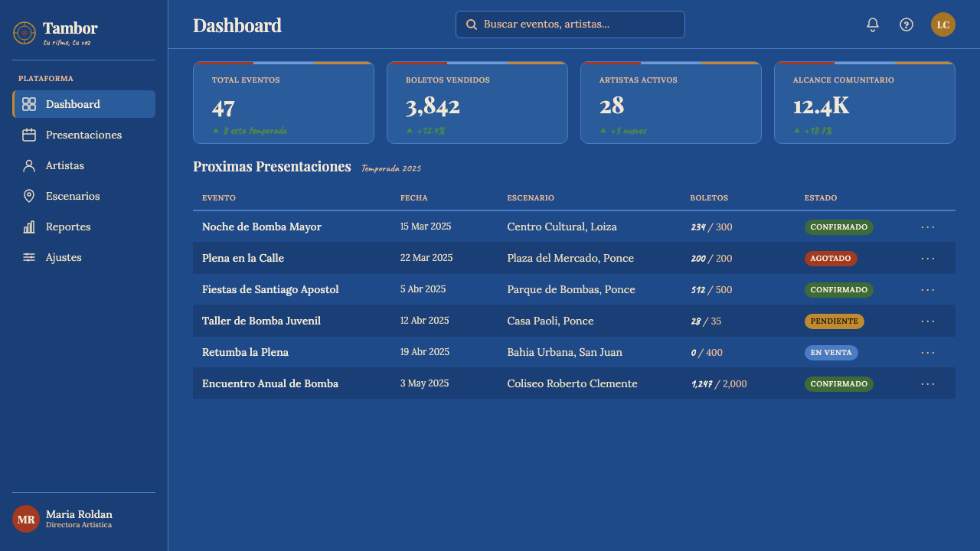Click venue Casa Paoli, Ponce
The image size is (980, 551).
pyautogui.click(x=550, y=321)
